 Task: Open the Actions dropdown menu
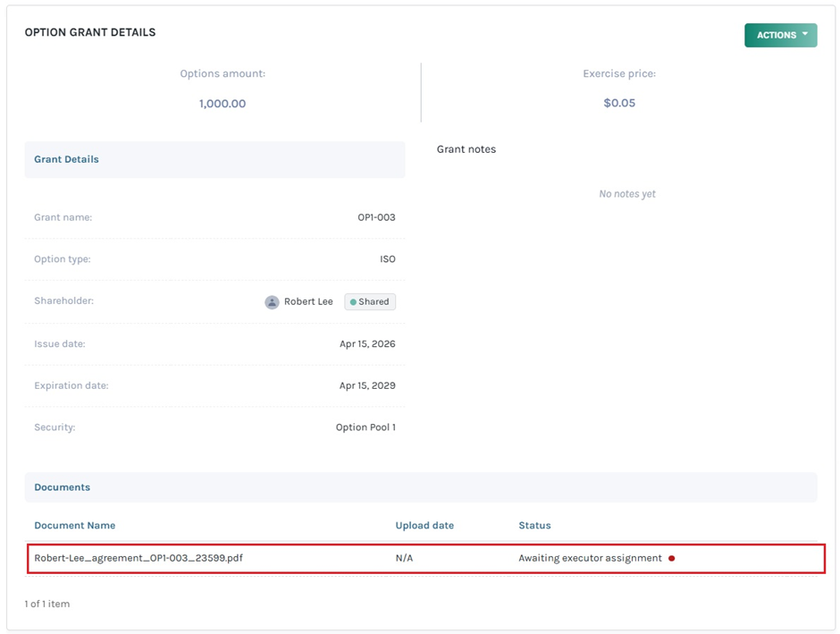(x=780, y=36)
